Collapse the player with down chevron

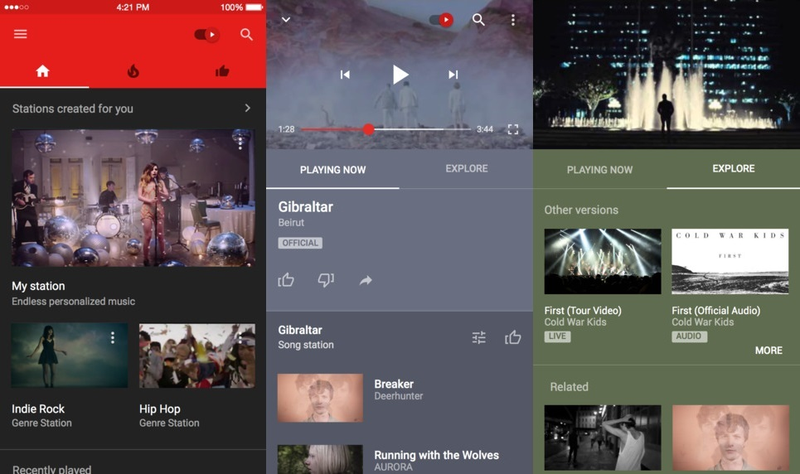pos(286,20)
